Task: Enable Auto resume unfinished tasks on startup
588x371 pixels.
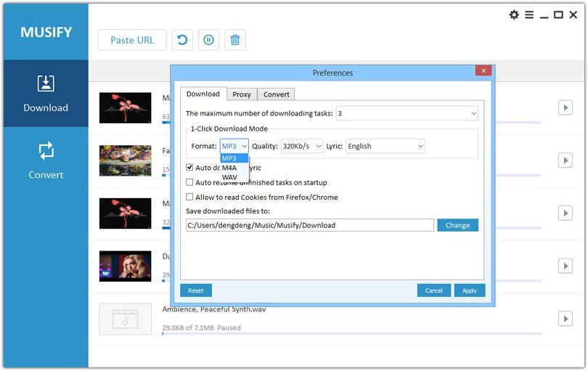Action: pyautogui.click(x=190, y=182)
